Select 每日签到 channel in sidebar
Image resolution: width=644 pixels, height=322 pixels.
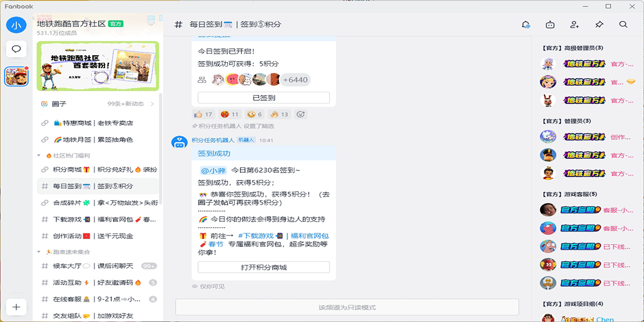point(97,186)
